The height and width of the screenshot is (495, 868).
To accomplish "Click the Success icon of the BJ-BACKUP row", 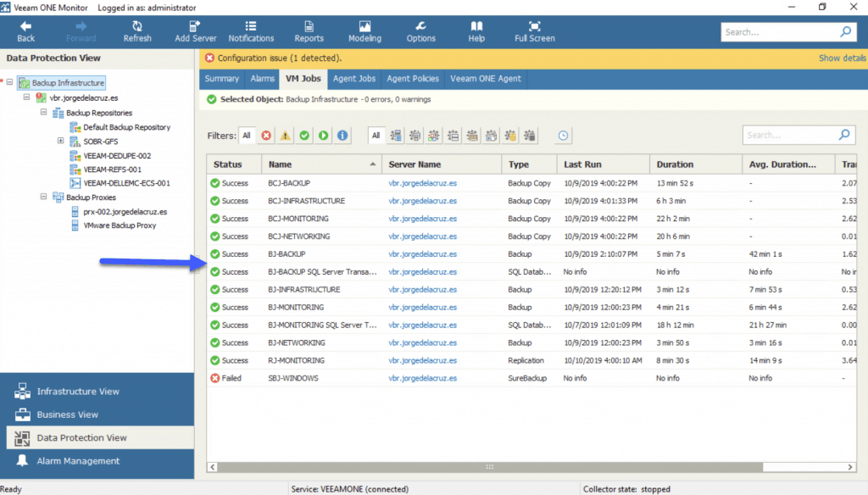I will 214,254.
